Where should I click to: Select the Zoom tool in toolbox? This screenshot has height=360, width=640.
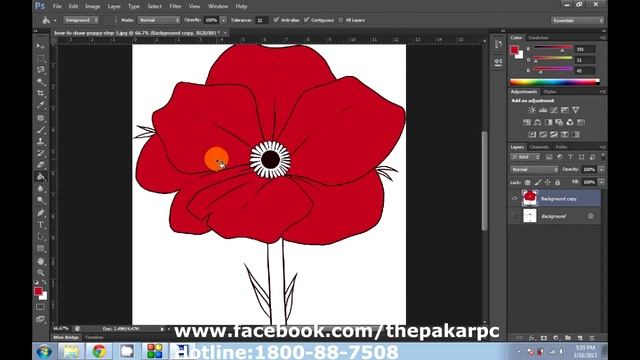pos(40,272)
